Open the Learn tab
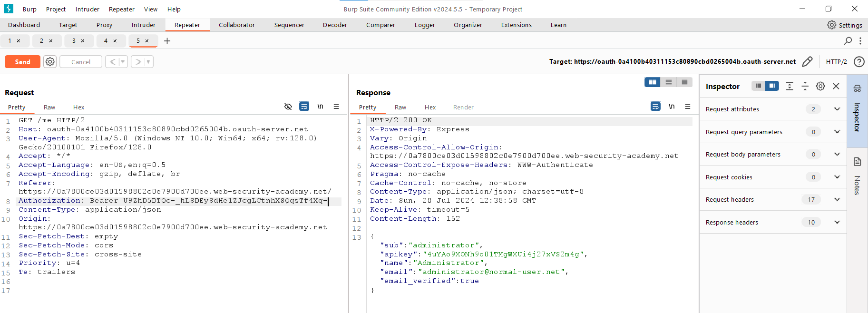Viewport: 868px width, 313px height. pyautogui.click(x=558, y=25)
